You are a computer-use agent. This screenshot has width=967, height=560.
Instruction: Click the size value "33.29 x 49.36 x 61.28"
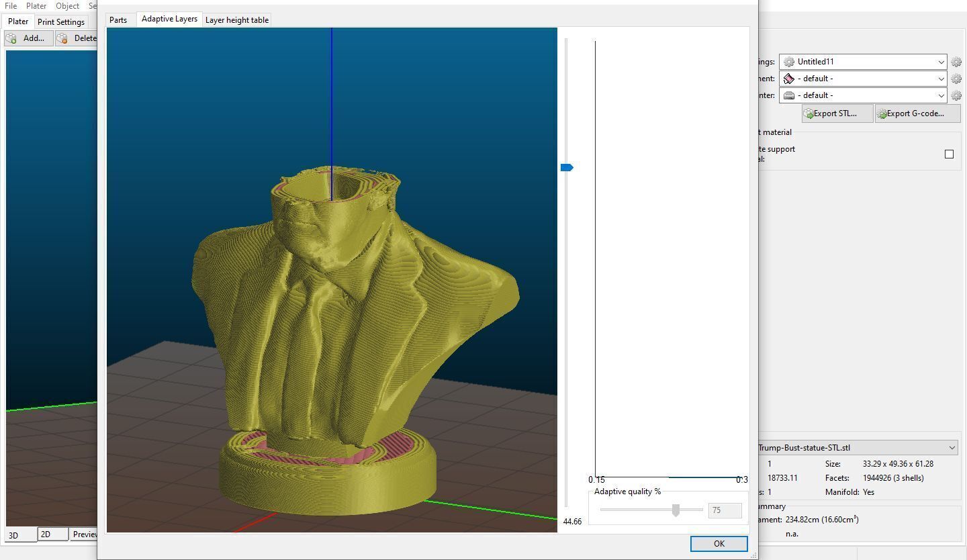coord(898,464)
